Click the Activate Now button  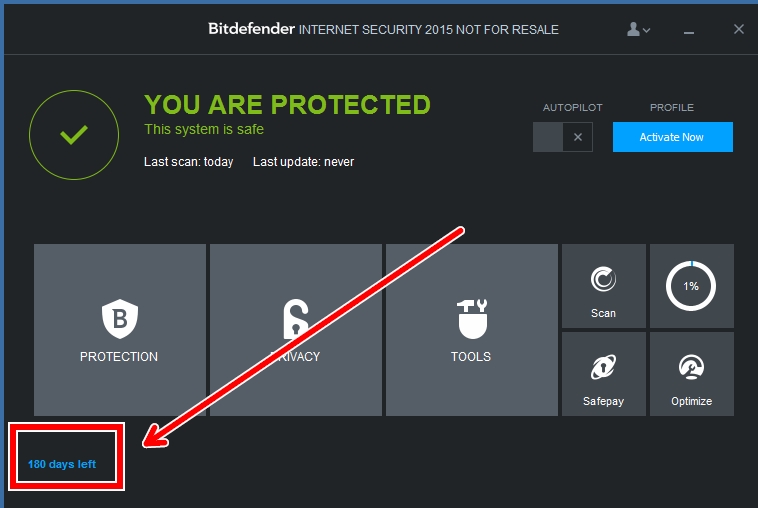coord(672,137)
